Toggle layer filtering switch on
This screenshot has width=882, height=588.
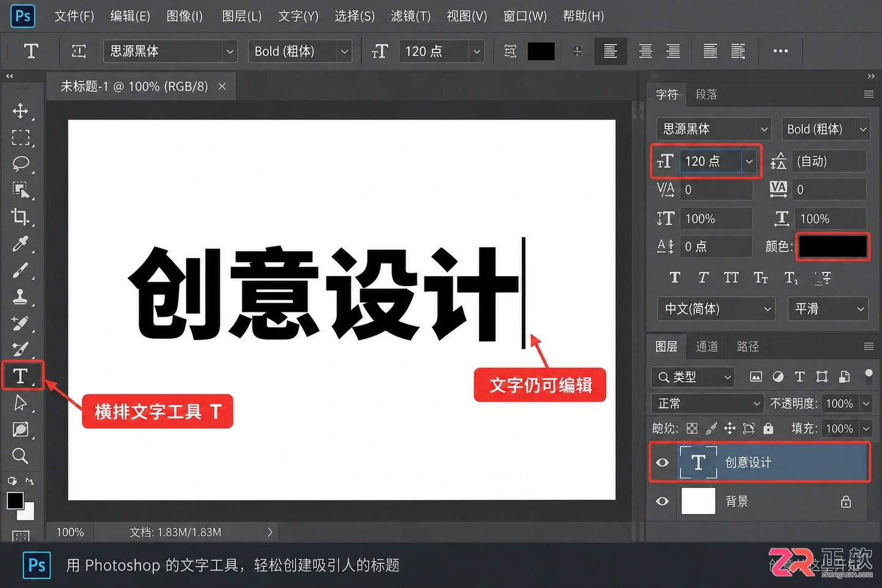869,375
